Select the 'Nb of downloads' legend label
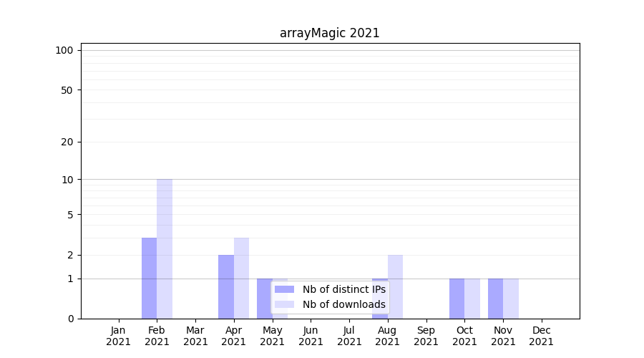 [x=343, y=304]
